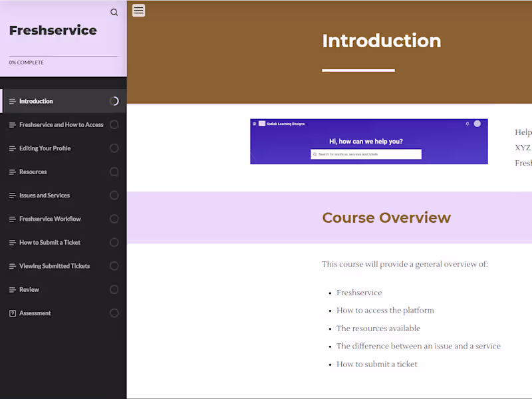
Task: Click the lesson icon next to Resources
Action: pyautogui.click(x=13, y=172)
